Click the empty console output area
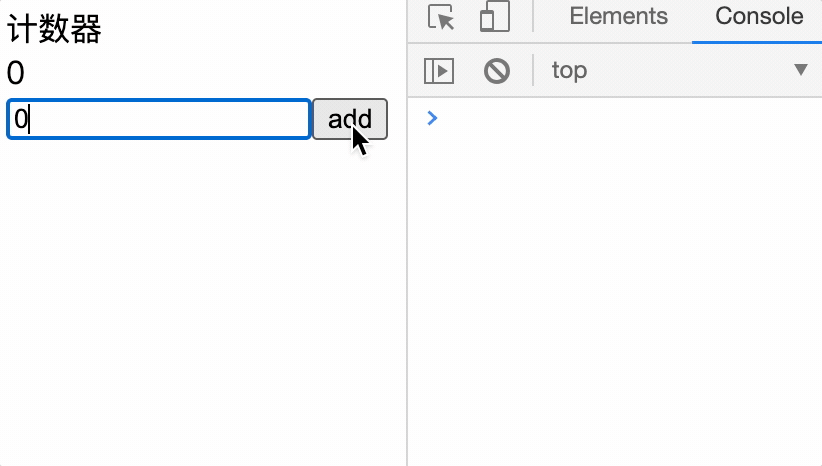The height and width of the screenshot is (466, 822). coord(615,300)
